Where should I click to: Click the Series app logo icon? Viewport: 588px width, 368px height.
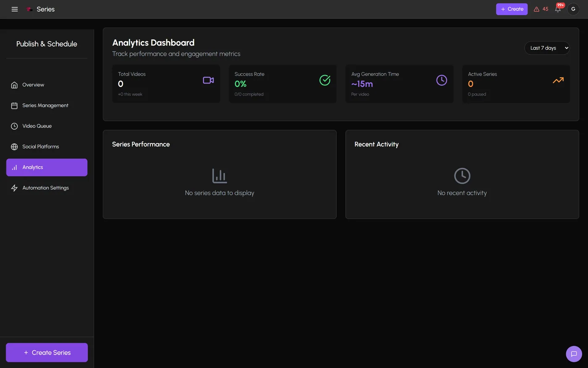[x=29, y=9]
